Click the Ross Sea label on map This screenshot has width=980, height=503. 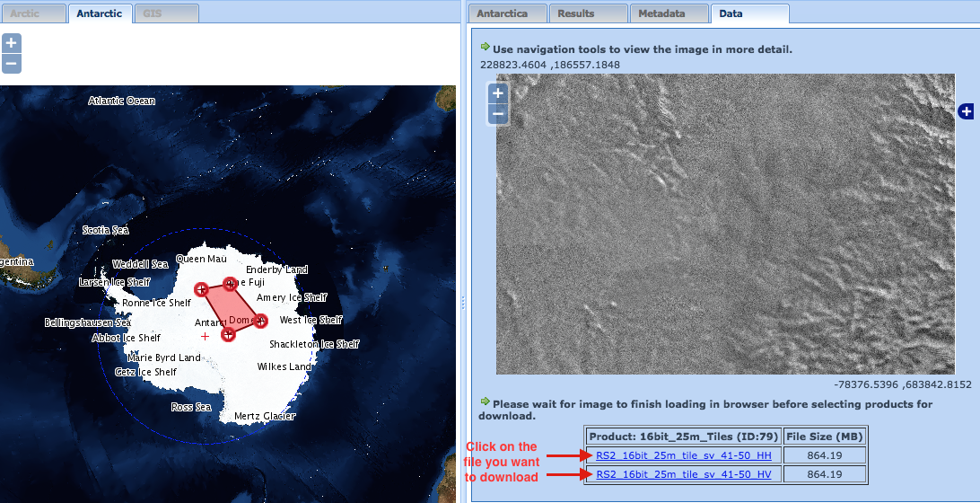(191, 407)
